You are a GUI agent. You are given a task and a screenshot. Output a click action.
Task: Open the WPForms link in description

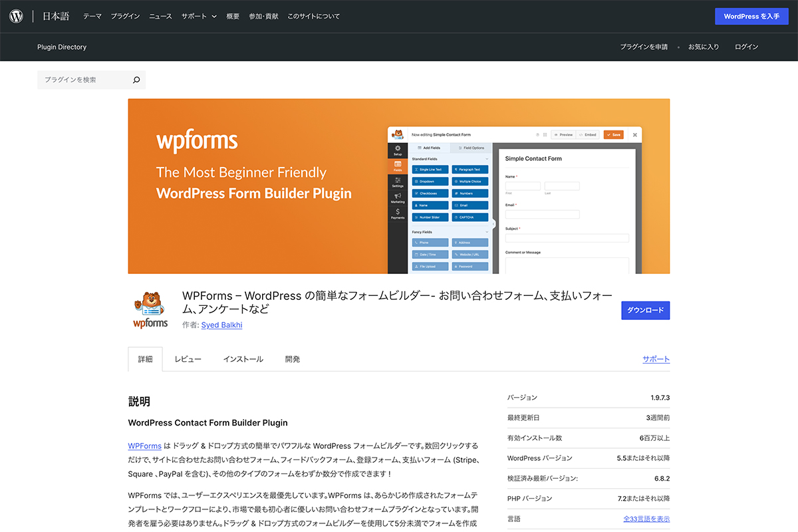[144, 446]
